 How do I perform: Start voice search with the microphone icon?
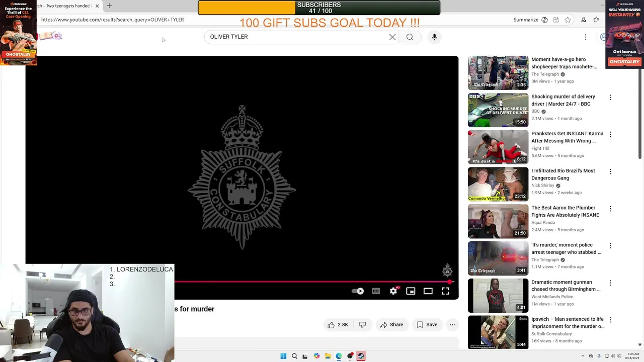434,37
